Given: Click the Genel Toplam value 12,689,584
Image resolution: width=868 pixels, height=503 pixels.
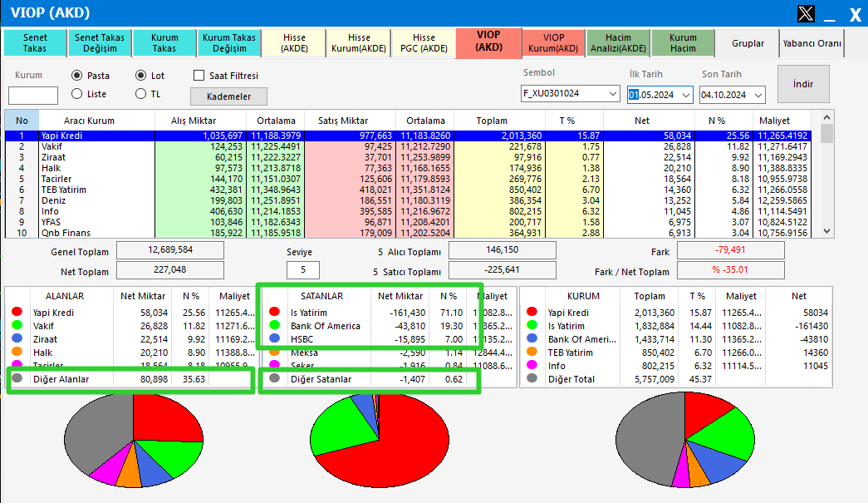Looking at the screenshot, I should (170, 250).
